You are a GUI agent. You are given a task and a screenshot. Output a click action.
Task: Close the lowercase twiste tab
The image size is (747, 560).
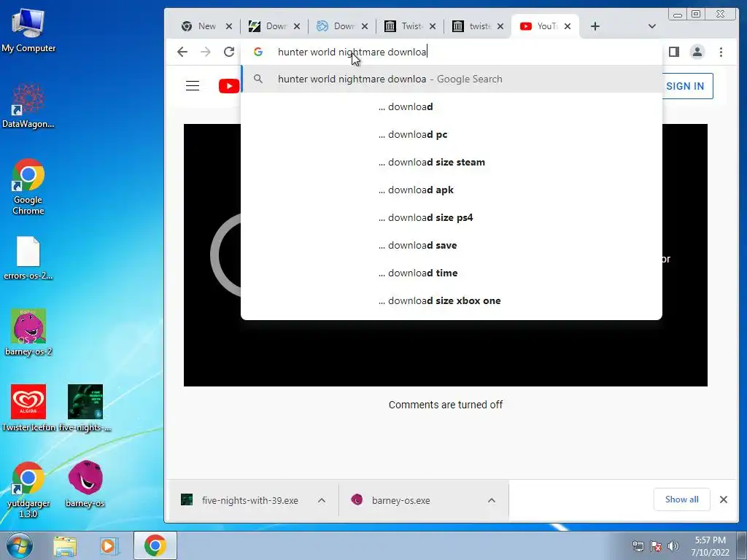click(x=500, y=26)
